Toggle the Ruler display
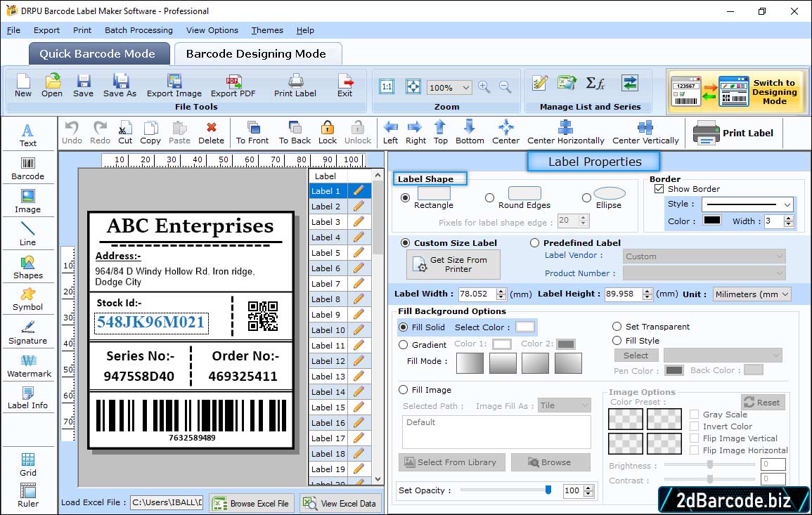The image size is (812, 515). click(x=28, y=495)
